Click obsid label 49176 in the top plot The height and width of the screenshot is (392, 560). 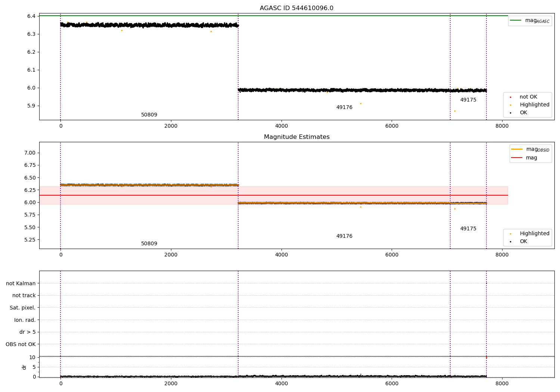click(x=344, y=108)
